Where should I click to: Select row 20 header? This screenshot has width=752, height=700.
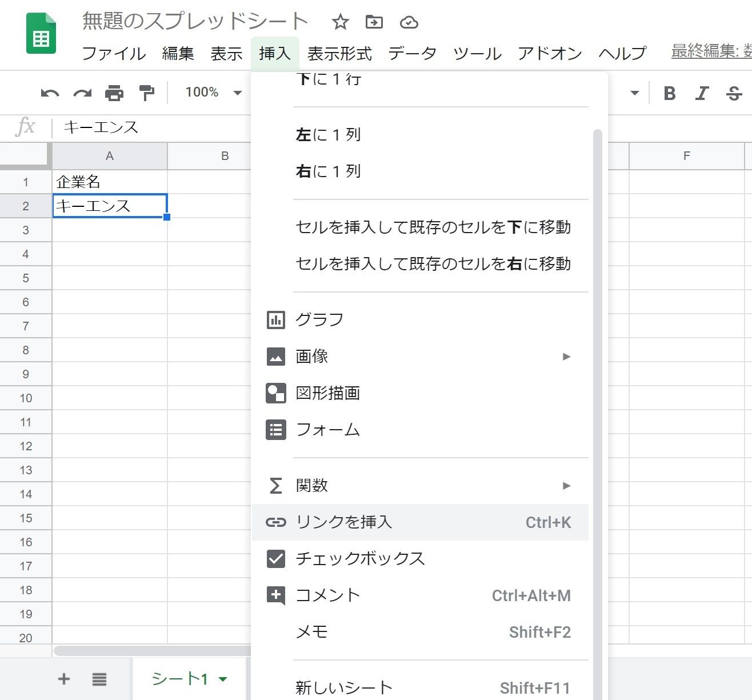tap(26, 637)
